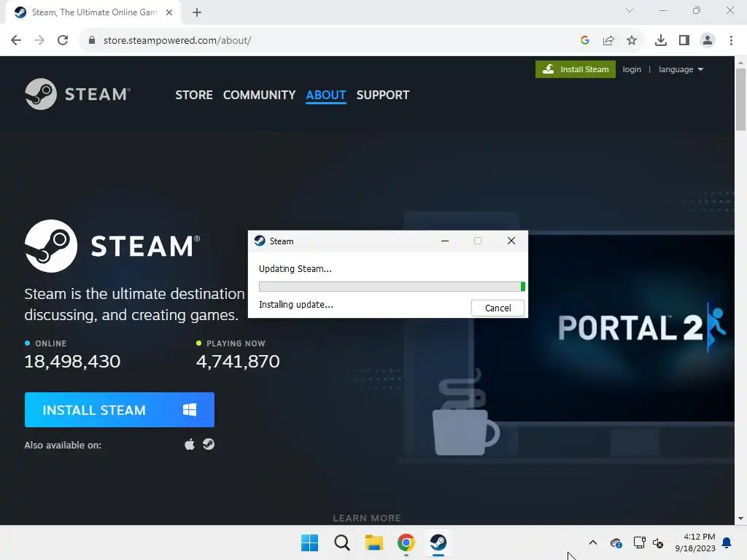747x560 pixels.
Task: Close the Steam updater dialog
Action: [x=511, y=241]
